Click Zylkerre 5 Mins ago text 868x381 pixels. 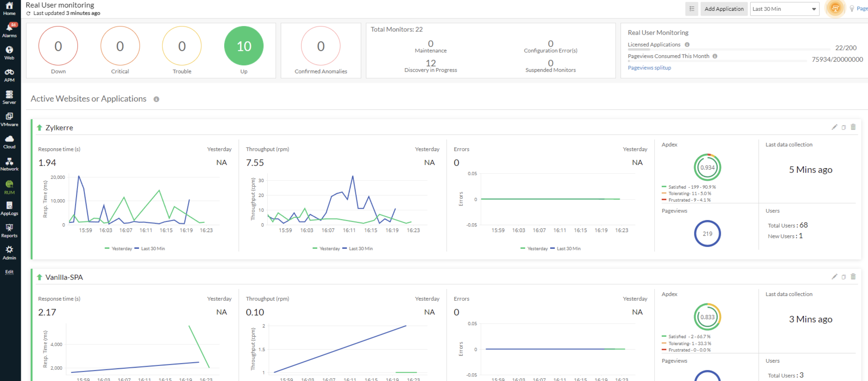pyautogui.click(x=810, y=169)
